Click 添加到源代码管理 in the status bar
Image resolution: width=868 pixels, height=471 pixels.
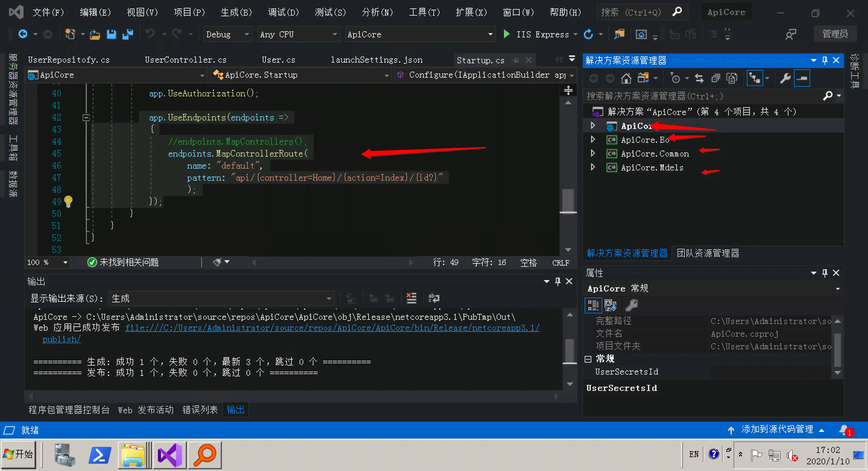coord(777,429)
